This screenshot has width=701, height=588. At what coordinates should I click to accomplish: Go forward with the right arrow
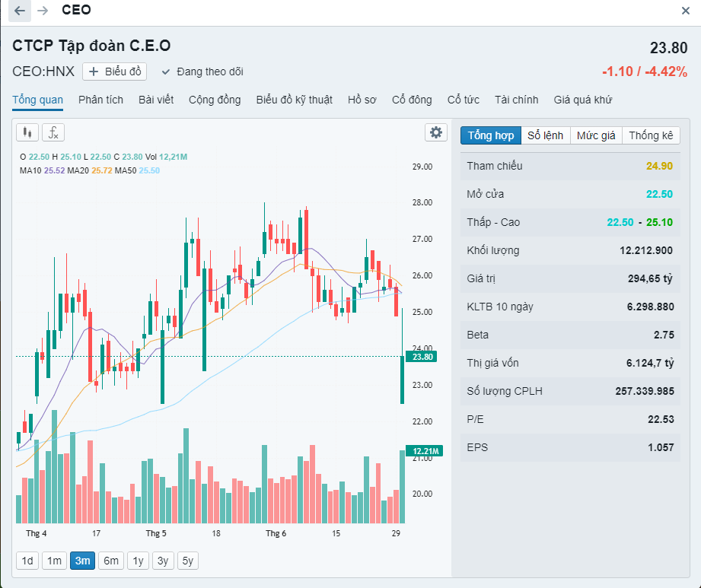pos(43,11)
